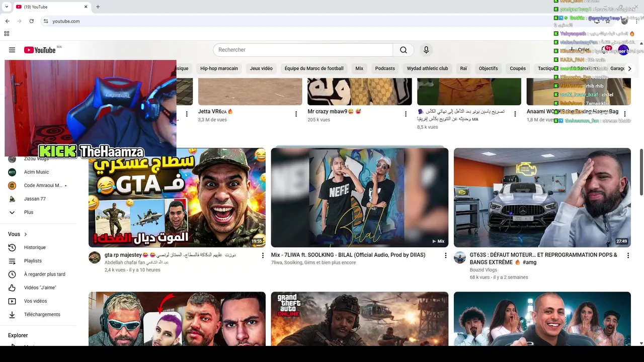644x362 pixels.
Task: Go back with browser back arrow
Action: tap(7, 21)
